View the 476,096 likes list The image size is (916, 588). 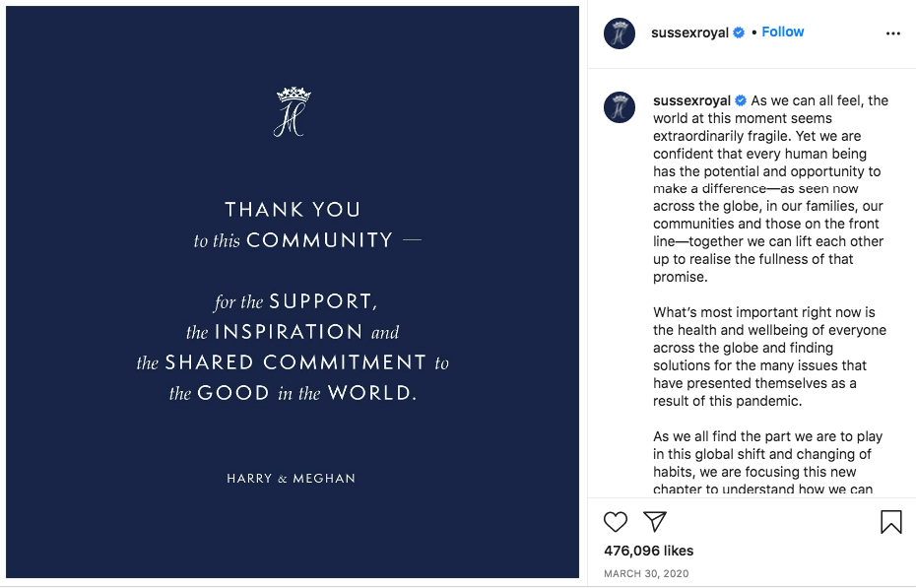[x=649, y=551]
